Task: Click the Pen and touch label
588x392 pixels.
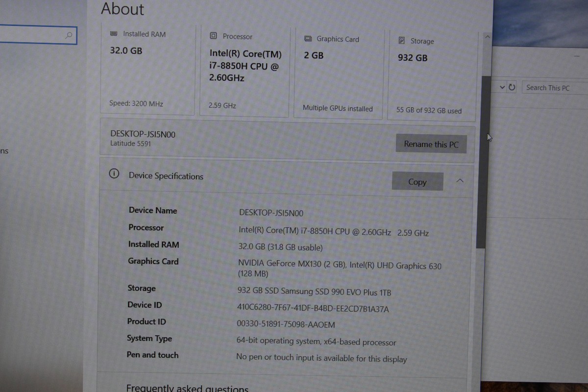Action: tap(152, 355)
